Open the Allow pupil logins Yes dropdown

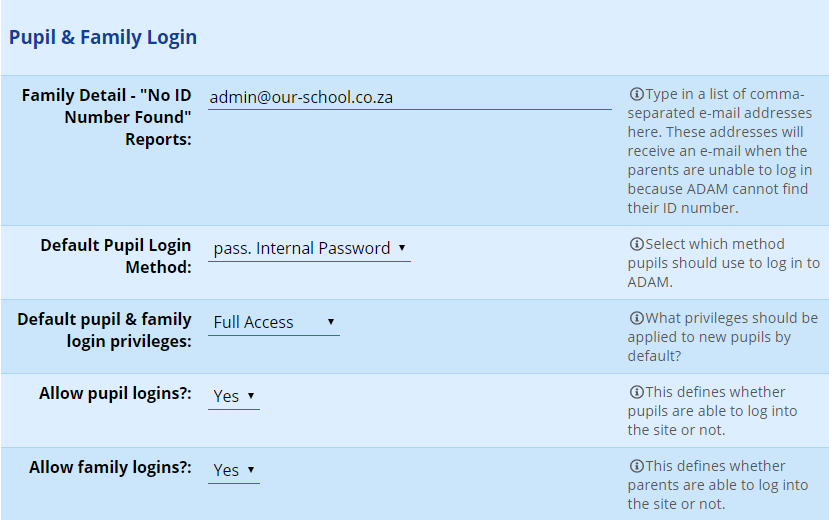pyautogui.click(x=234, y=396)
